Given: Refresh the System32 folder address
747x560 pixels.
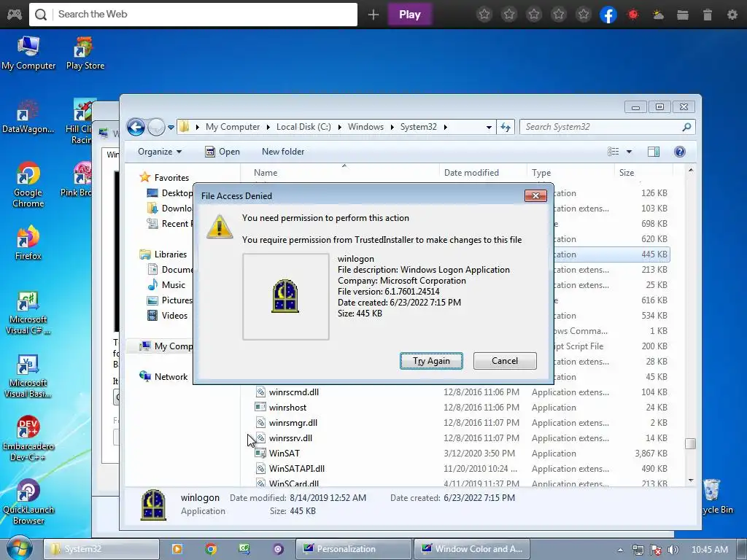Looking at the screenshot, I should point(506,127).
